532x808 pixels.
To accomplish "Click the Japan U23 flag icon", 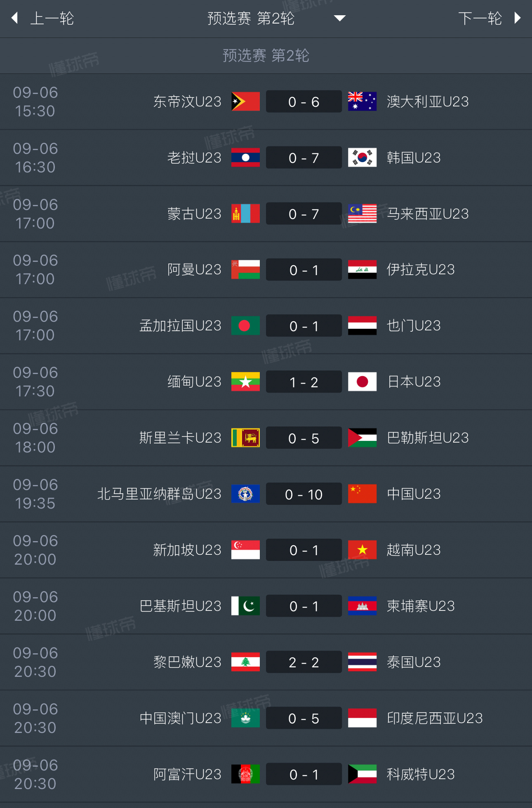I will 362,382.
